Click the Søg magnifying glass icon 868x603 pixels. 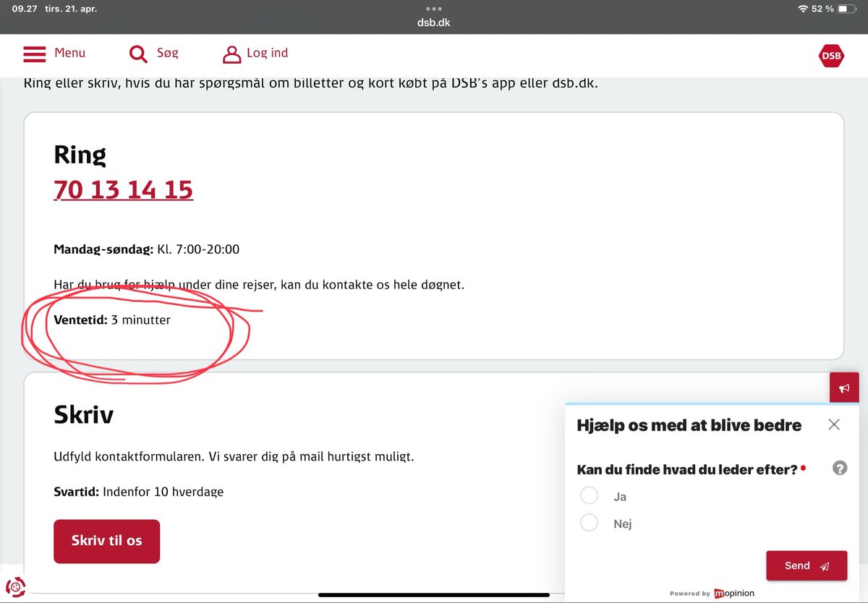click(x=138, y=54)
